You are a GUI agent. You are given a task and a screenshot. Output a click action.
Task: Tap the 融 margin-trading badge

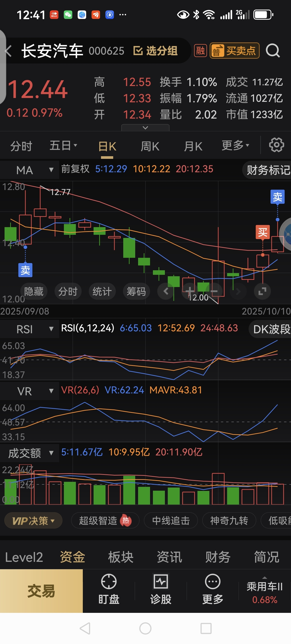[x=200, y=51]
